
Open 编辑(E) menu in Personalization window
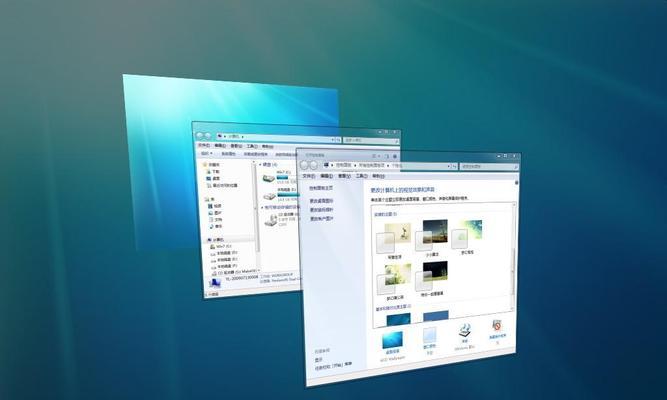pyautogui.click(x=326, y=176)
